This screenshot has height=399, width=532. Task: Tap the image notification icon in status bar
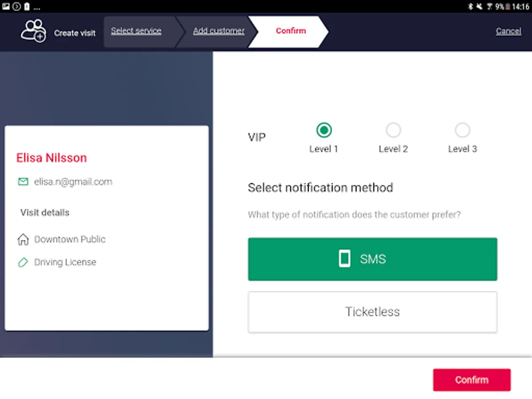pos(6,6)
